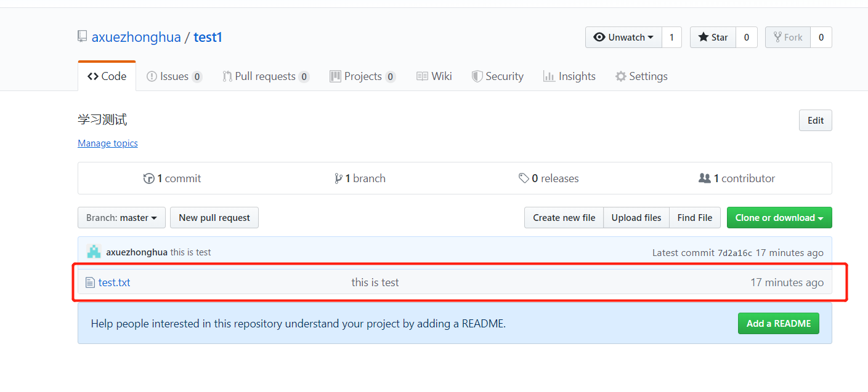Screen dimensions: 868x392
Task: Open the test.txt file
Action: click(x=115, y=282)
